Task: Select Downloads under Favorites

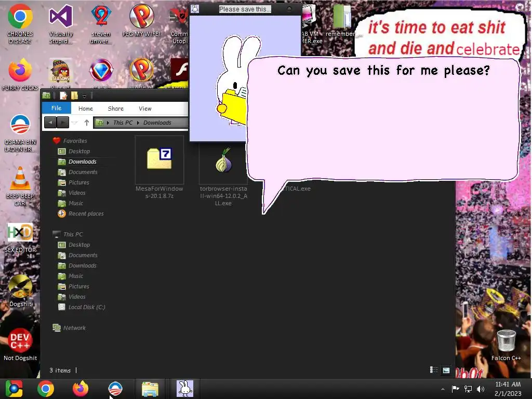Action: (83, 162)
